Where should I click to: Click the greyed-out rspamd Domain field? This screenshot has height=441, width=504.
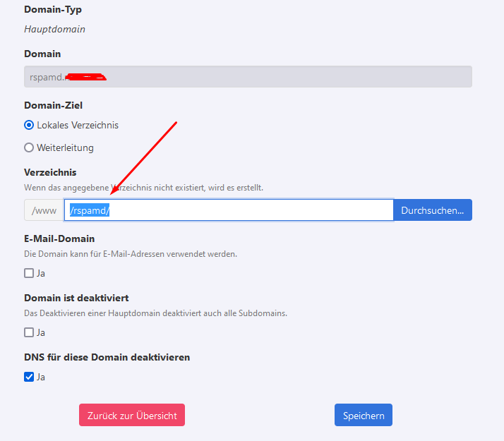pos(247,76)
